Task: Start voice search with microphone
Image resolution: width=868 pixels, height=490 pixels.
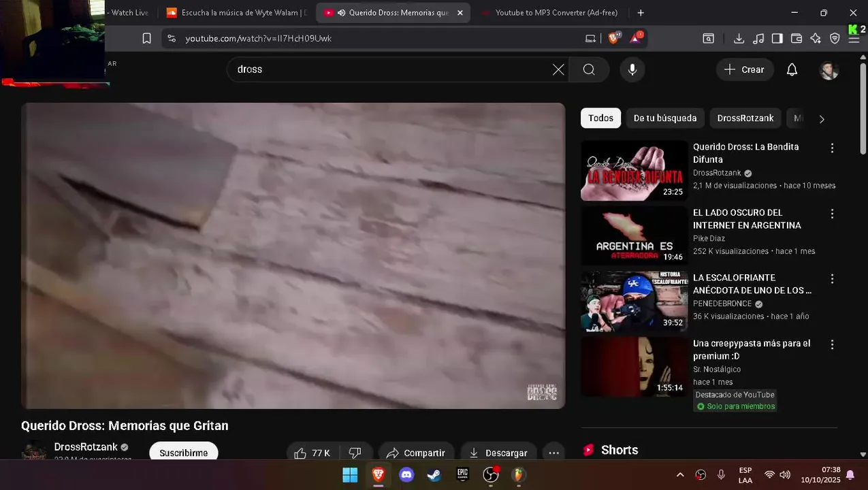Action: (632, 69)
